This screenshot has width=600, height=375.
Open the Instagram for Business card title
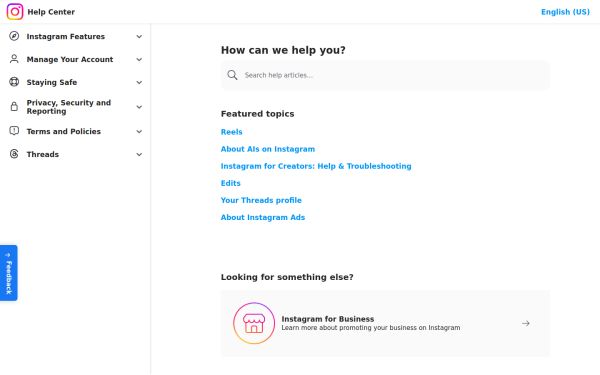(x=328, y=319)
